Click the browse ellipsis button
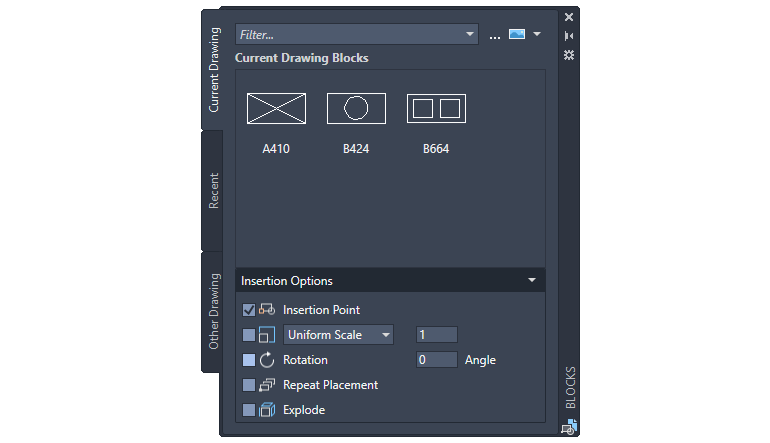 (x=495, y=35)
